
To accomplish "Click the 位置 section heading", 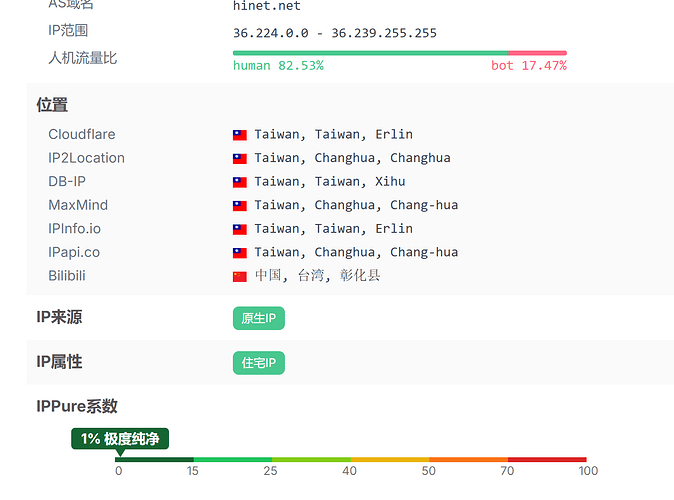I will point(52,105).
